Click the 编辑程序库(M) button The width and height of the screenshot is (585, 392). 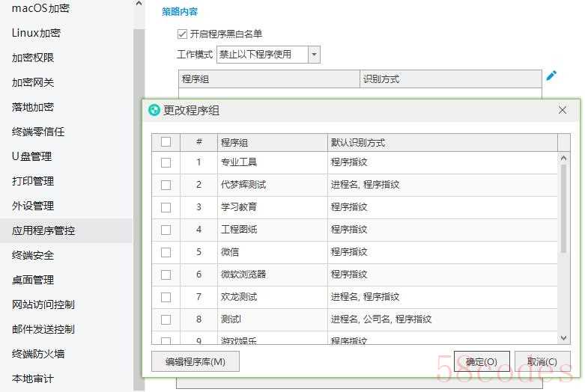coord(195,362)
